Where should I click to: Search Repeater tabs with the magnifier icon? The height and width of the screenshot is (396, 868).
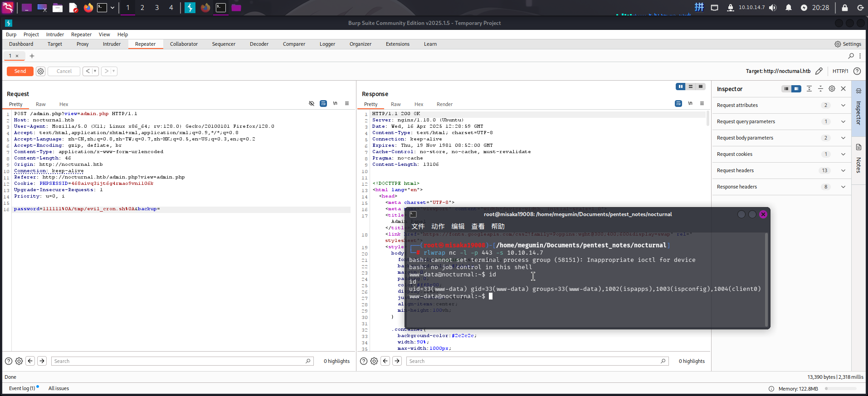[x=851, y=56]
